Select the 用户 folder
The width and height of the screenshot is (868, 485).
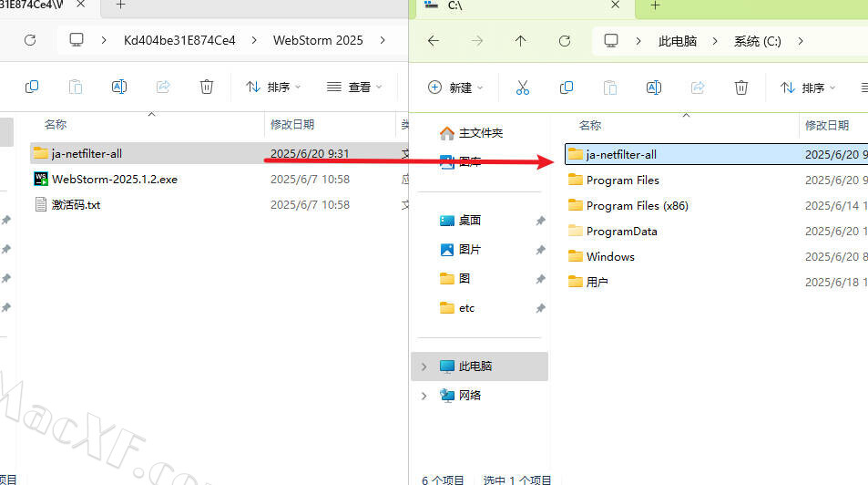(x=587, y=282)
